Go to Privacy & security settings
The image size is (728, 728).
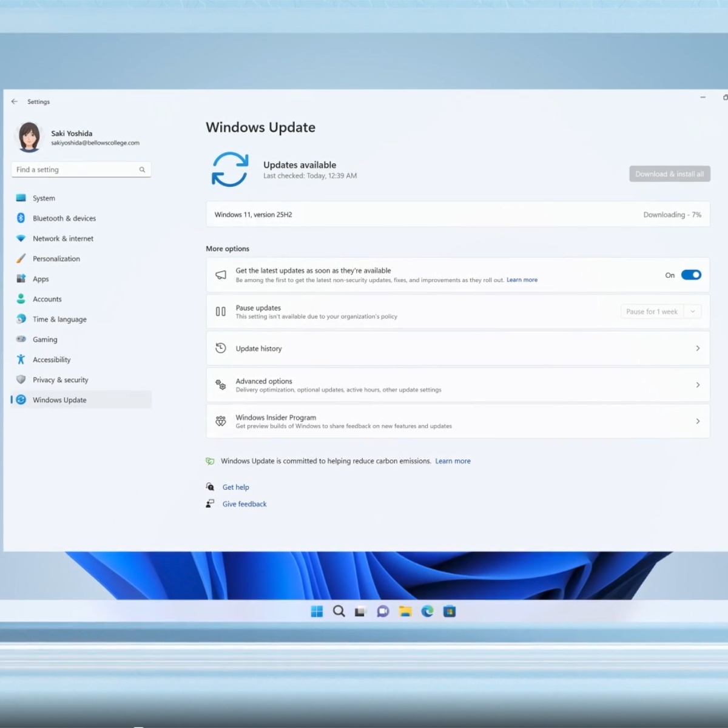tap(60, 380)
